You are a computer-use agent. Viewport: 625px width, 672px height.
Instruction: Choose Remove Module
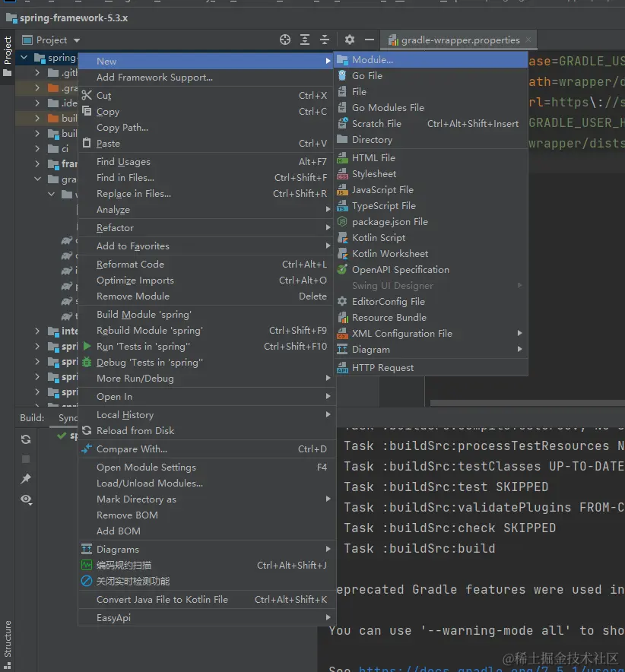point(207,296)
